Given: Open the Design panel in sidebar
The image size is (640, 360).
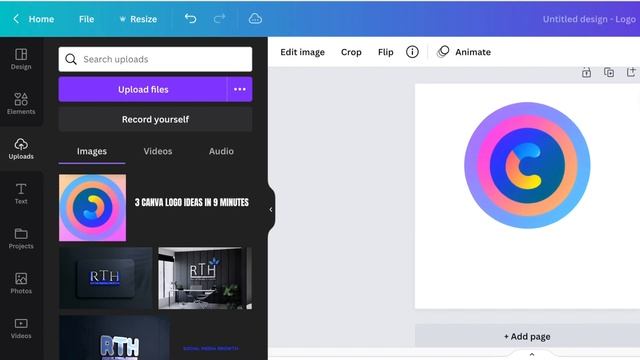Looking at the screenshot, I should pyautogui.click(x=21, y=59).
